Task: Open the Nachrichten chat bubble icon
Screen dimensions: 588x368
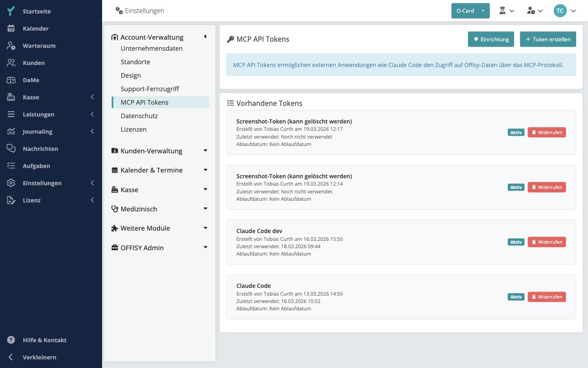Action: coord(11,149)
